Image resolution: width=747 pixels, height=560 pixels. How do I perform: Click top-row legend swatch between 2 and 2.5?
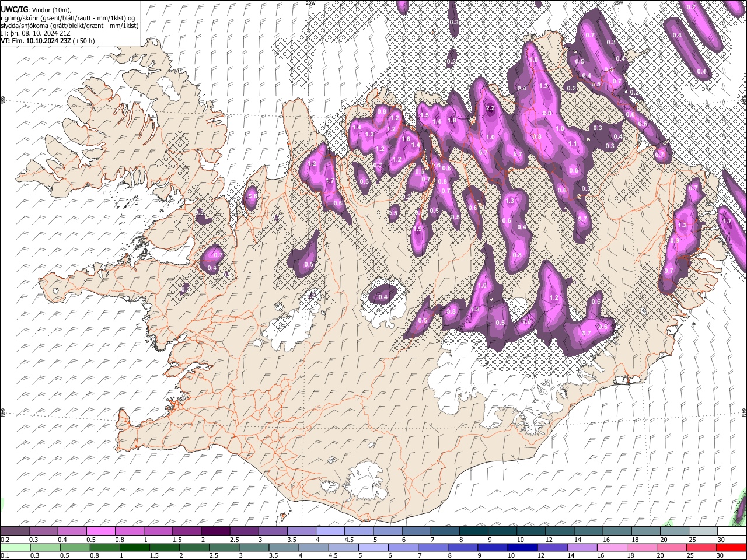(x=215, y=531)
